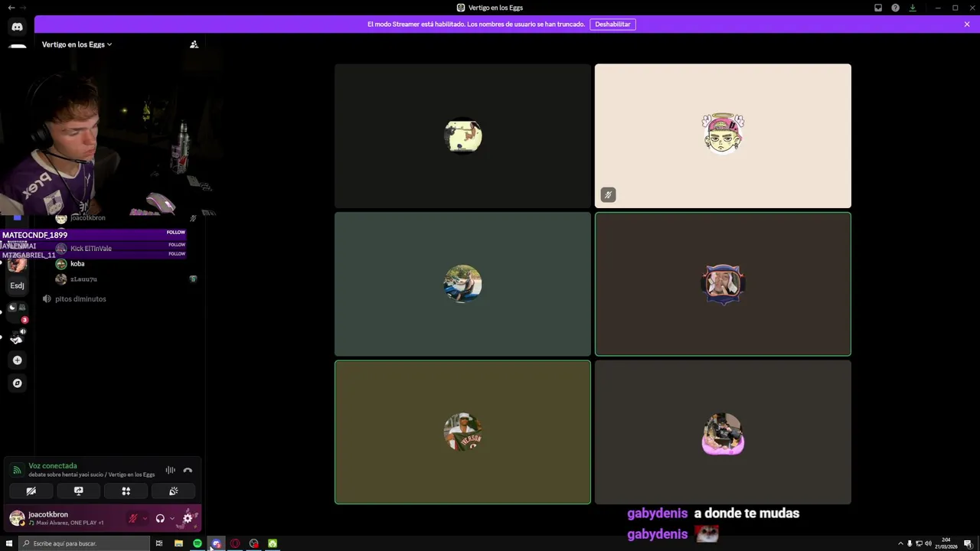The height and width of the screenshot is (551, 980).
Task: Click Deshabilitar to disable Streamer mode
Action: (x=612, y=24)
